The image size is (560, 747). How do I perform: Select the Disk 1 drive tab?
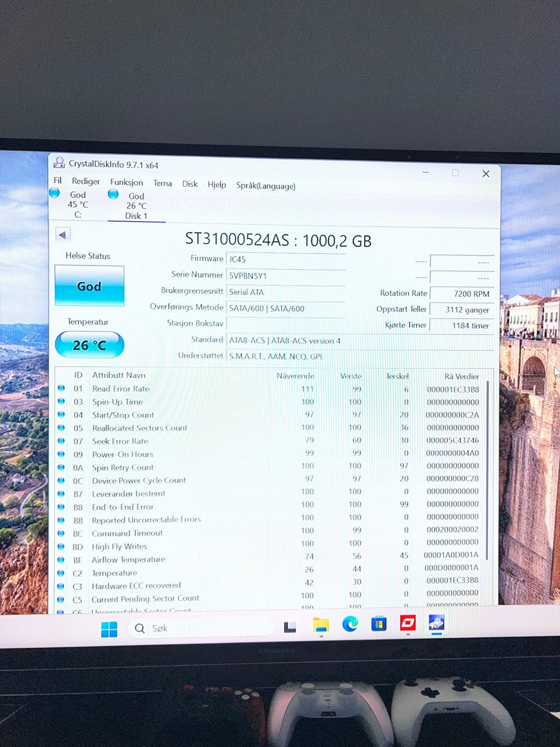pyautogui.click(x=136, y=206)
